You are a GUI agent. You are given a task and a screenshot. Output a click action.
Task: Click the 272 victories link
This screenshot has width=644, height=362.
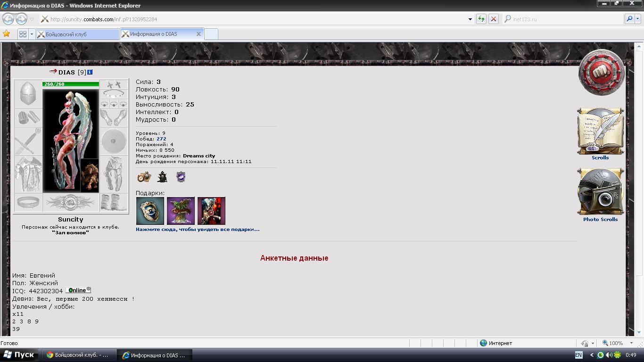pos(161,139)
